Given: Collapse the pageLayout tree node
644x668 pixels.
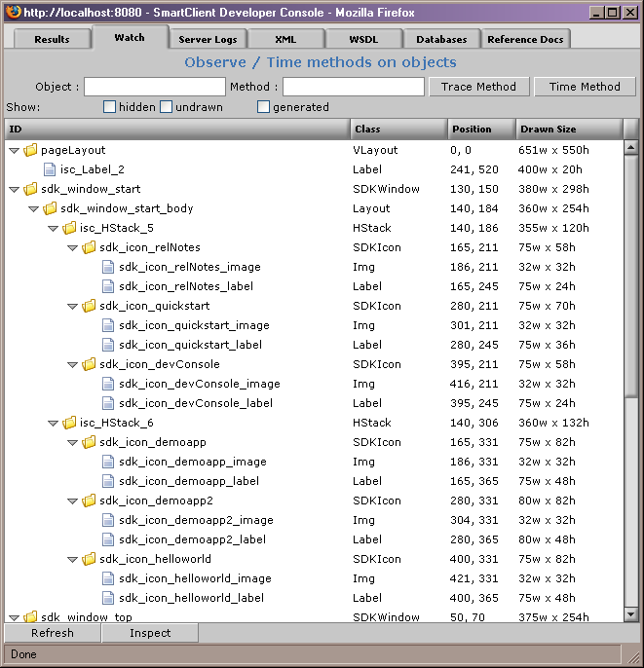Looking at the screenshot, I should (14, 150).
